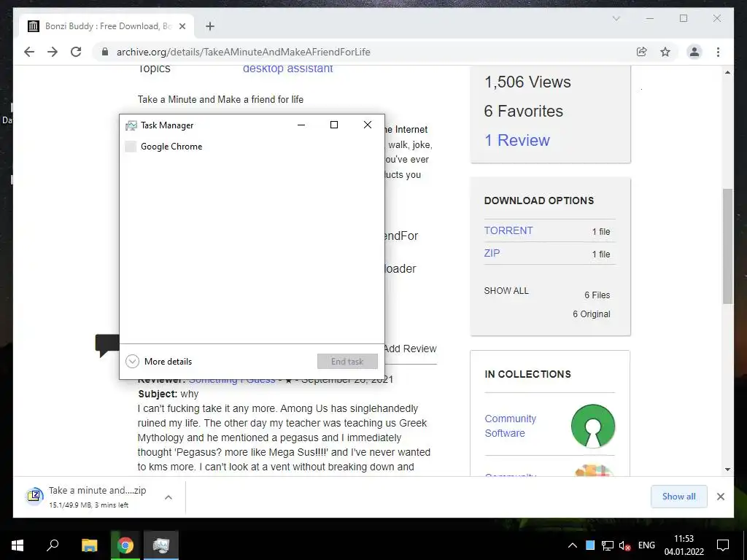The height and width of the screenshot is (560, 747).
Task: Click muted volume icon in tray
Action: click(624, 545)
